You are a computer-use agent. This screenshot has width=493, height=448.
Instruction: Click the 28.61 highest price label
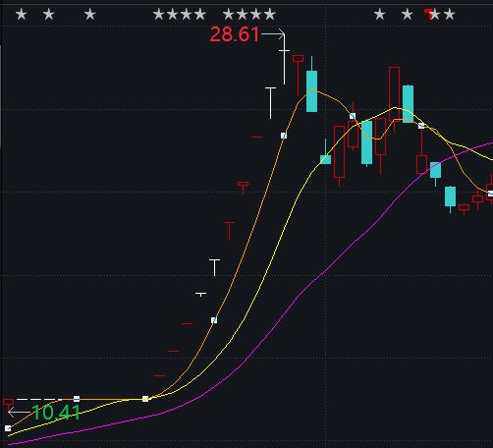pos(235,34)
